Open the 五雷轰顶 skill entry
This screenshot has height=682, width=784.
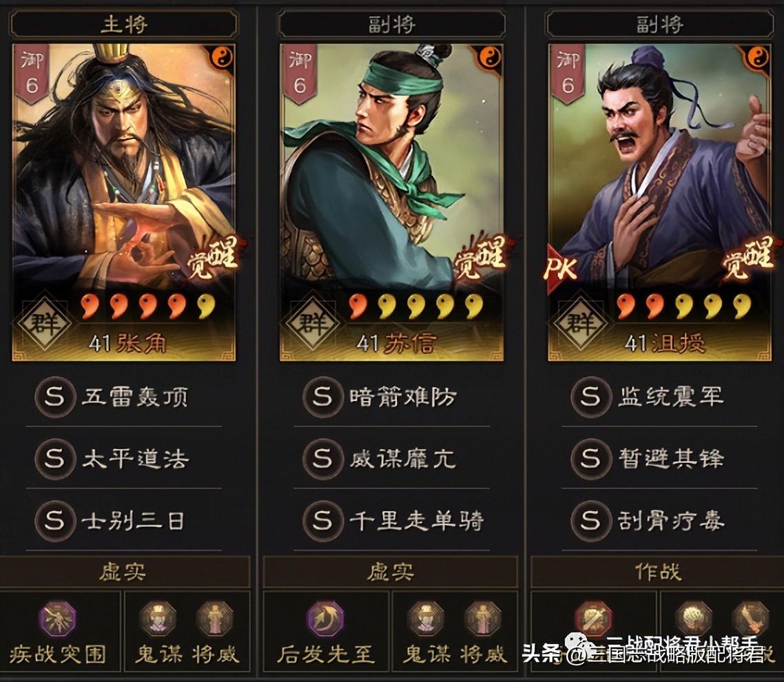(123, 397)
